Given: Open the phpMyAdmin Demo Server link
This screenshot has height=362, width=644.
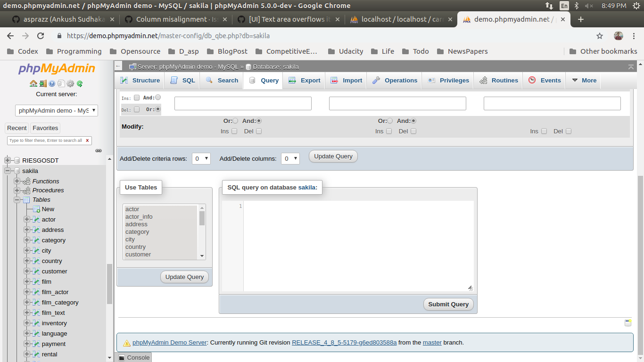Looking at the screenshot, I should (x=170, y=343).
